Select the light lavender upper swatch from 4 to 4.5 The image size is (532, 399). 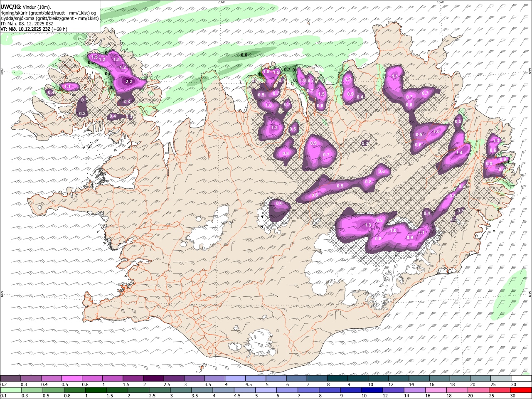pyautogui.click(x=235, y=378)
